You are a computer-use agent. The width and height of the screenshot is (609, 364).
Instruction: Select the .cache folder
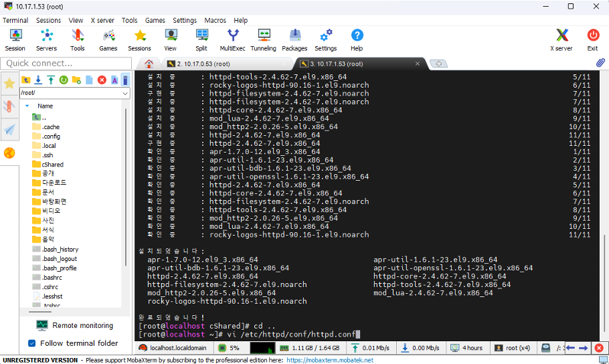[46, 127]
